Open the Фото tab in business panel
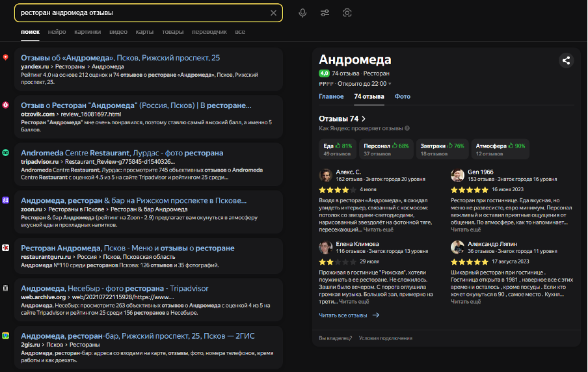The height and width of the screenshot is (372, 588). [402, 96]
